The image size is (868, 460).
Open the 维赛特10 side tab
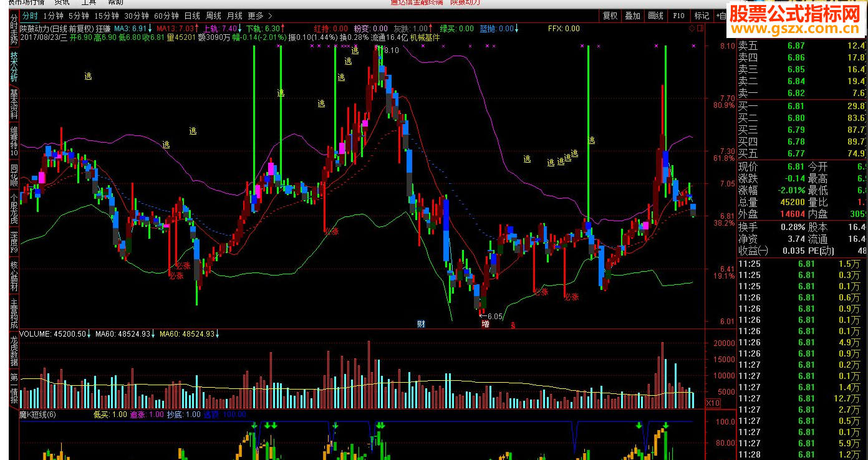coord(14,141)
